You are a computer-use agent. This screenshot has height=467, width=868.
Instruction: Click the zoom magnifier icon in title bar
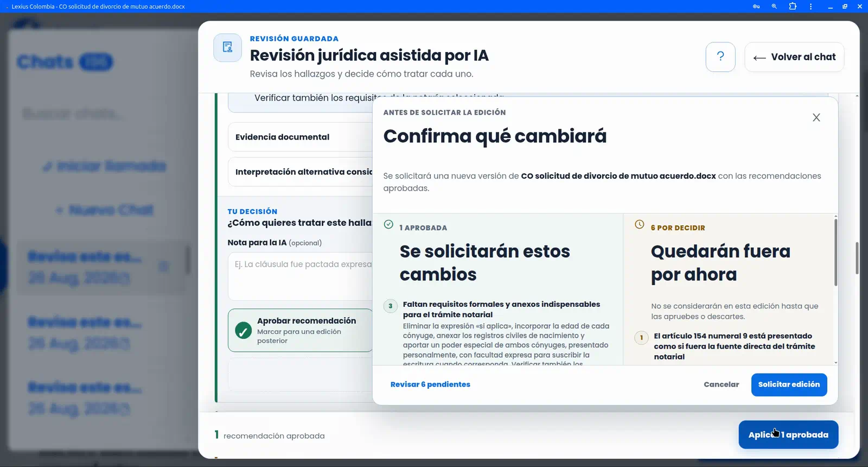(x=774, y=7)
